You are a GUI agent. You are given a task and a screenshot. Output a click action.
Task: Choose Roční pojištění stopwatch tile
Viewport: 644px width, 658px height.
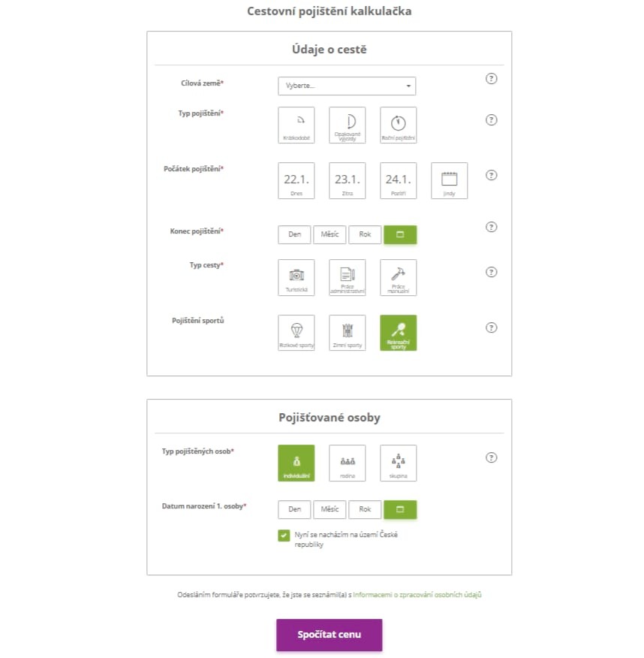point(398,125)
